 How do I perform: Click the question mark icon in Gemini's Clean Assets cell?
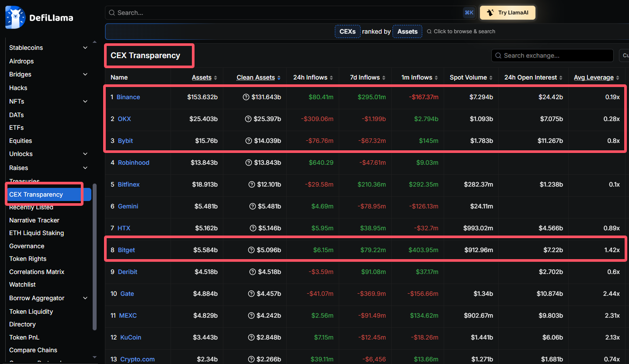coord(252,206)
